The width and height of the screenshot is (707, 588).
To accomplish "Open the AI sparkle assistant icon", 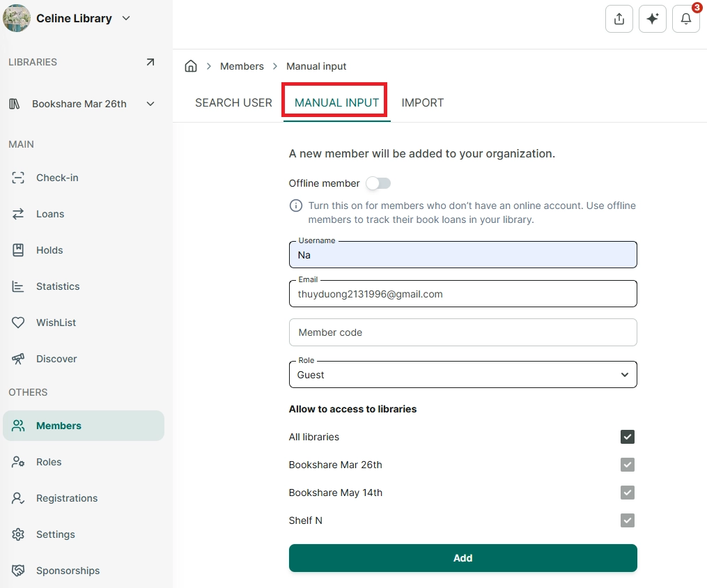I will click(x=653, y=19).
